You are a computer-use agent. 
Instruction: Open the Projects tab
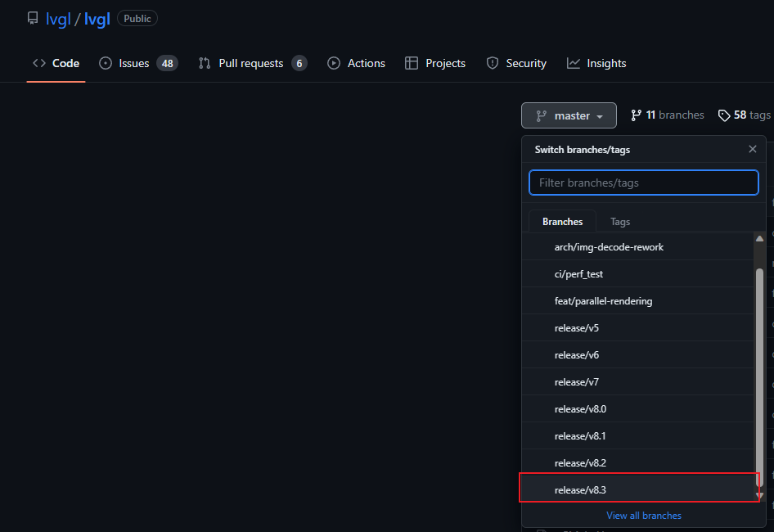tap(435, 63)
